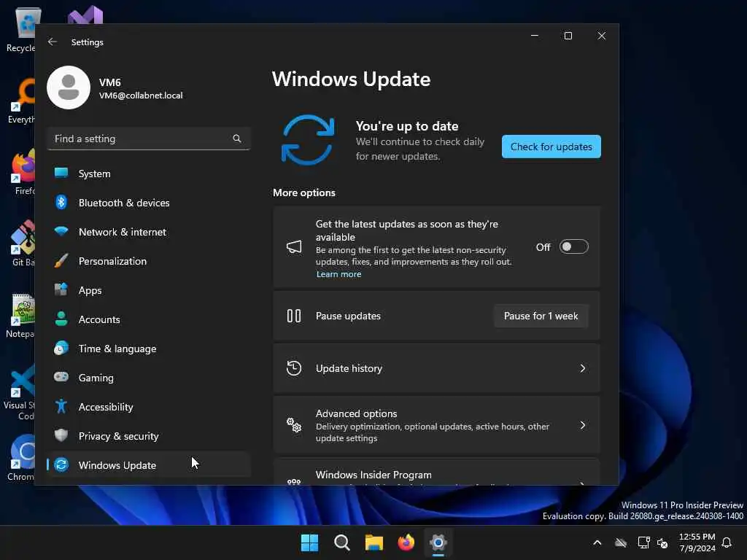Open taskbar Search
Image resolution: width=747 pixels, height=560 pixels.
point(342,542)
